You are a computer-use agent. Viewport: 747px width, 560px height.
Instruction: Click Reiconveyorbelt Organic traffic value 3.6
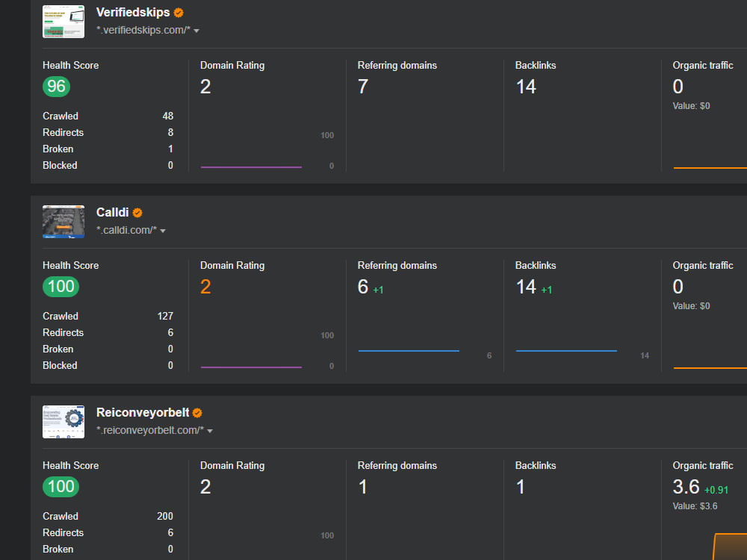[x=686, y=487]
